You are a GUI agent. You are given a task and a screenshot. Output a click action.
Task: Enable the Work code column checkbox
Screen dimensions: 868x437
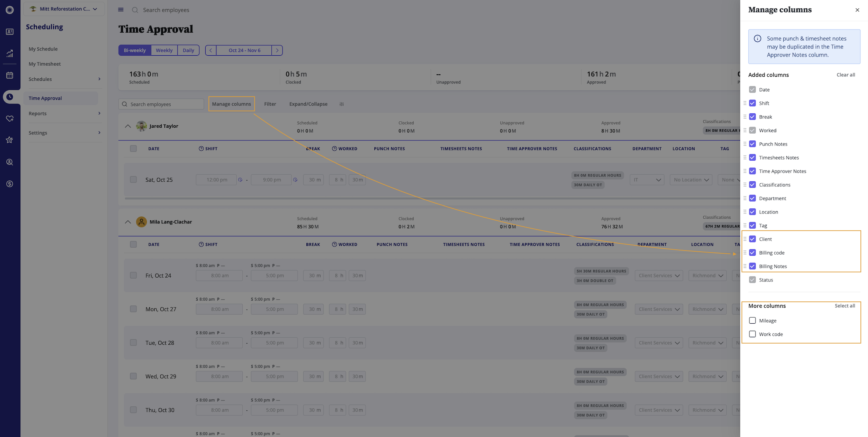coord(752,334)
